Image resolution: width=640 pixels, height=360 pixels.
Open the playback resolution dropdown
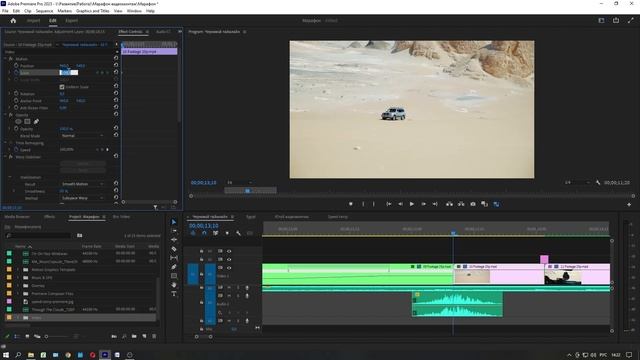pyautogui.click(x=578, y=182)
